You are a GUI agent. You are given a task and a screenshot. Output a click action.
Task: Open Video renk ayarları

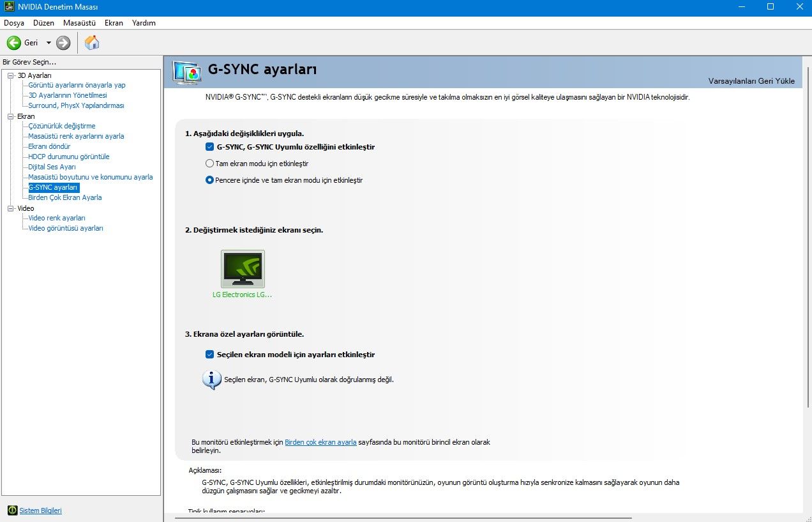coord(57,218)
